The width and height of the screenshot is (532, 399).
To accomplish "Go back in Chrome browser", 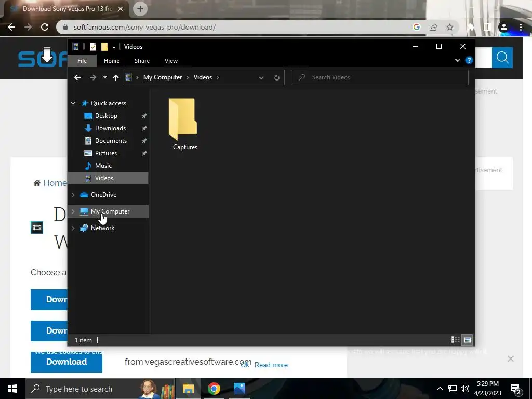I will click(x=11, y=27).
